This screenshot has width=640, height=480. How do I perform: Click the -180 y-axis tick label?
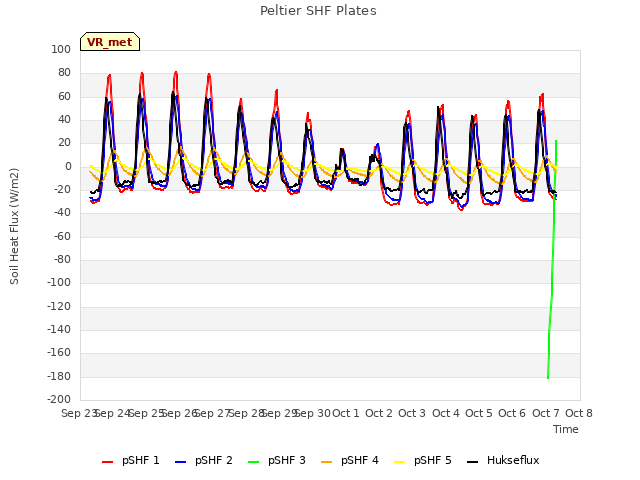(x=59, y=376)
